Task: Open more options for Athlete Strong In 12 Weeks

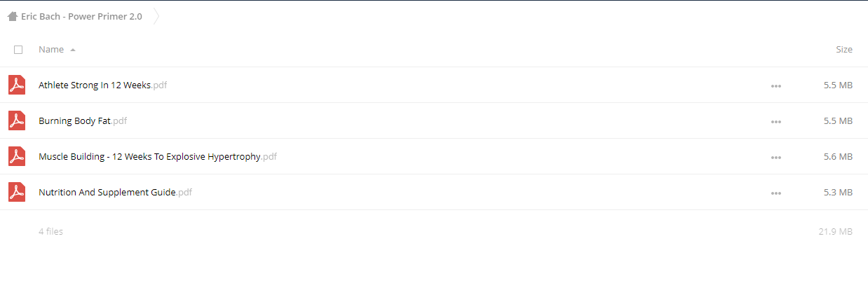Action: point(775,86)
